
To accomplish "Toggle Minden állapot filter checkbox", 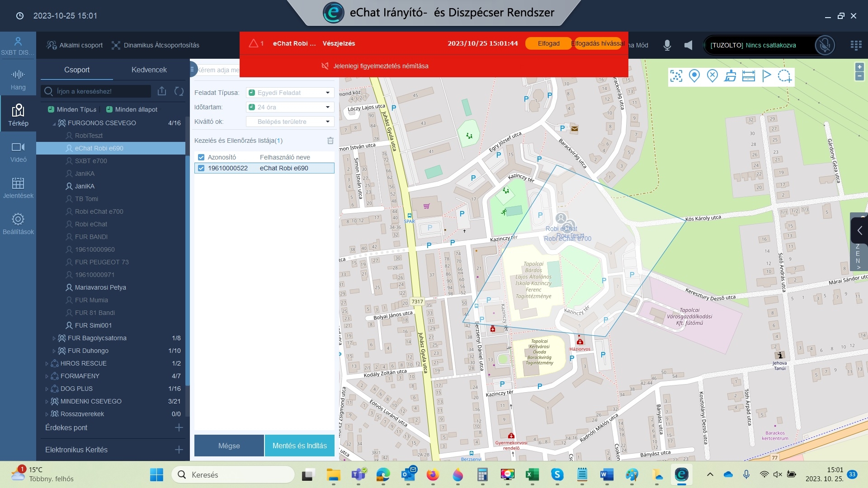I will (x=109, y=109).
